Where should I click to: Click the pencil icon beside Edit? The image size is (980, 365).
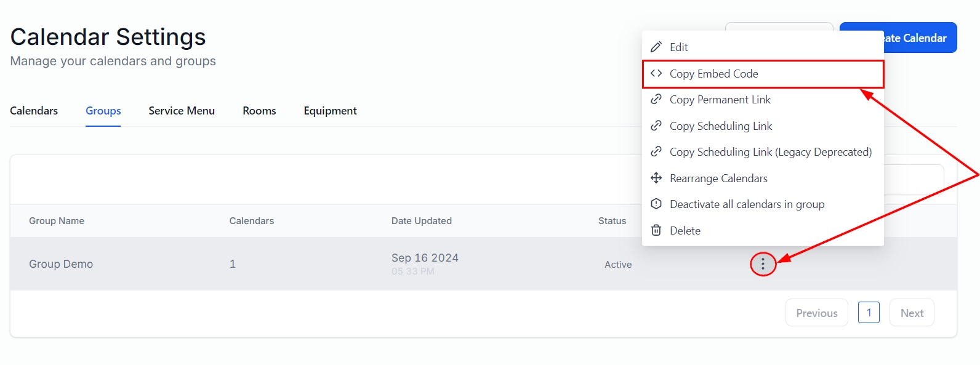click(656, 47)
